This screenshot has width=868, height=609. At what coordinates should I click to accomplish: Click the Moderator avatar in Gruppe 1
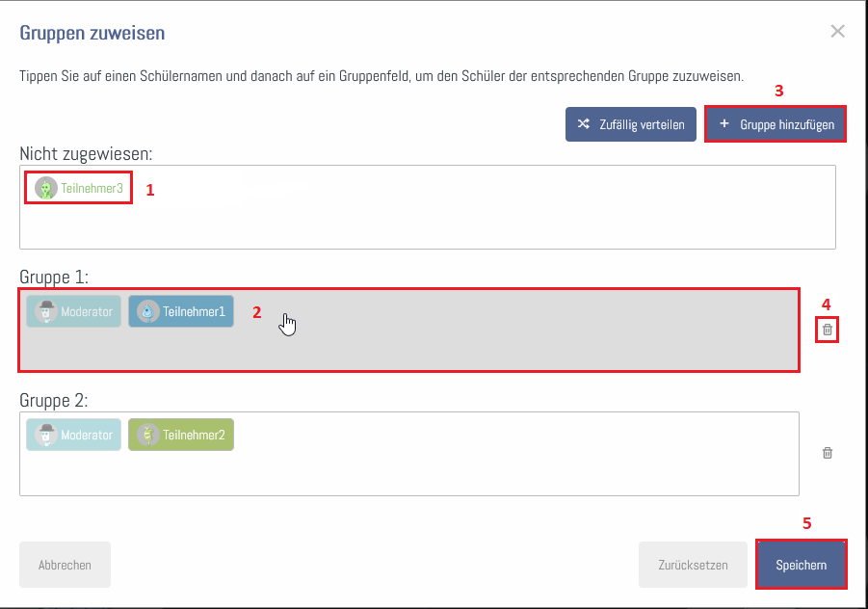coord(47,311)
